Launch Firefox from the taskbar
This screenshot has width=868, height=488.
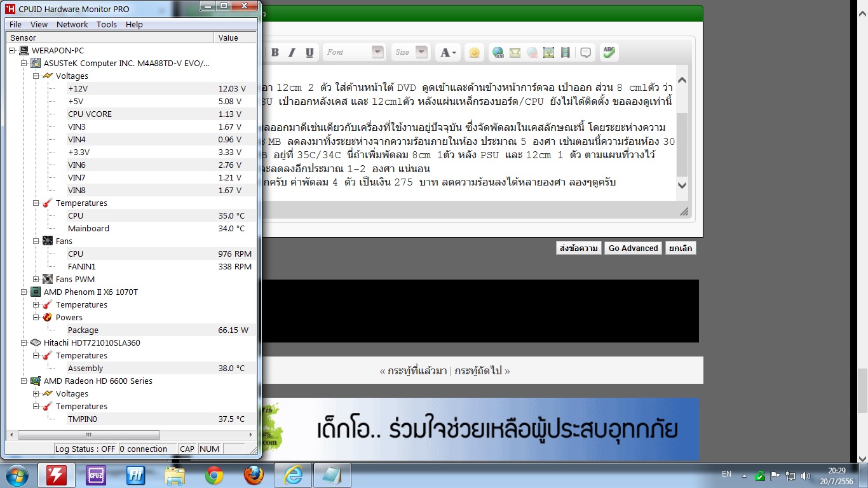(254, 475)
